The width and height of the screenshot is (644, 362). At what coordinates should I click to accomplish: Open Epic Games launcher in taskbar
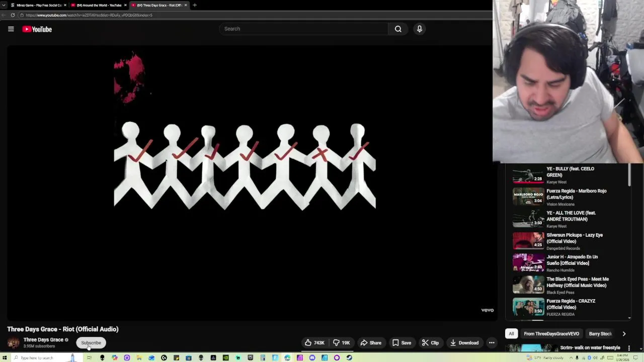click(x=250, y=358)
